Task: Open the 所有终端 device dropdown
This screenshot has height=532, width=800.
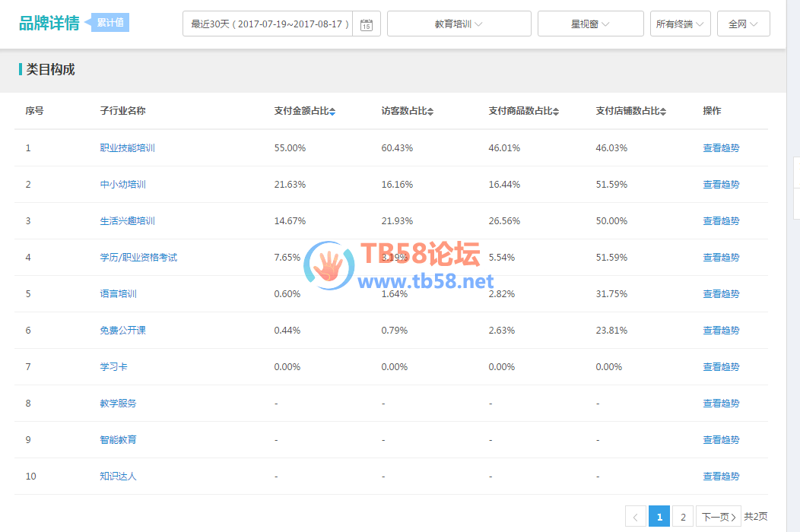Action: click(680, 24)
